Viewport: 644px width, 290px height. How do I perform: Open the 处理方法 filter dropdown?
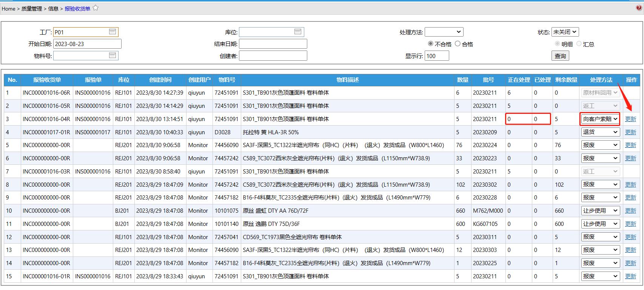444,32
